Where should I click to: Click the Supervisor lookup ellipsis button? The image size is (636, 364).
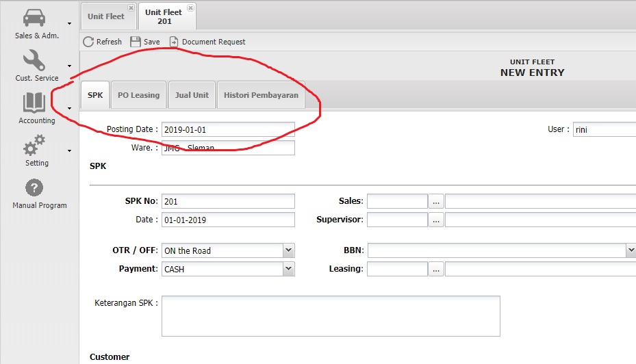(436, 220)
